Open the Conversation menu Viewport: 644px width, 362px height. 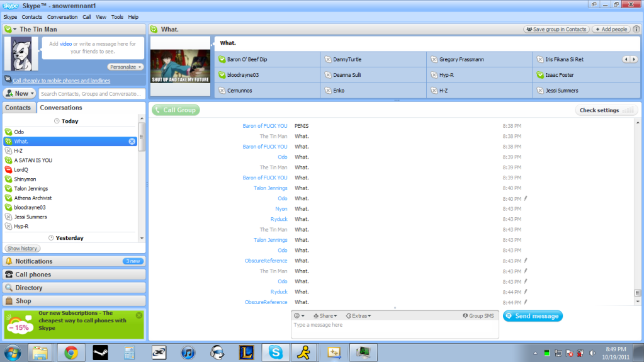pyautogui.click(x=62, y=17)
